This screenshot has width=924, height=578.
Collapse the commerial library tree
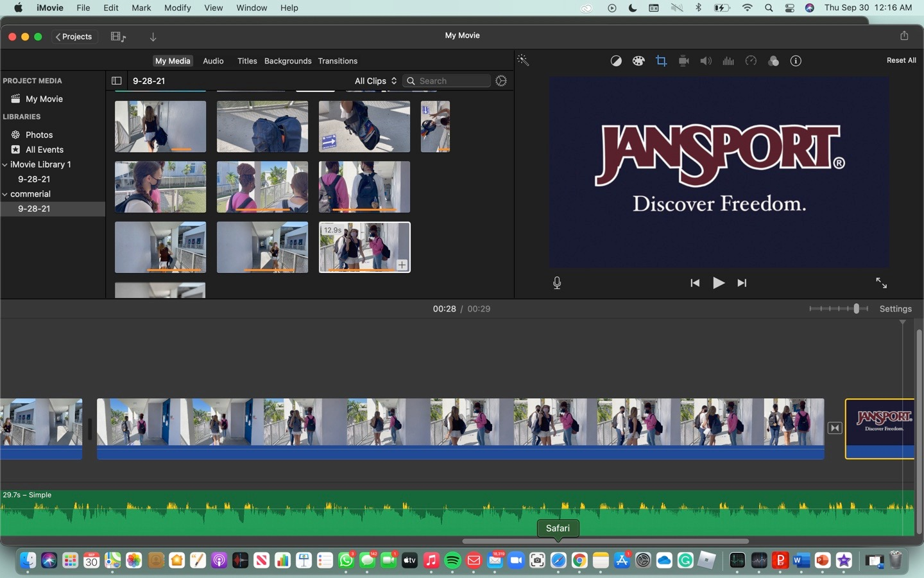click(x=4, y=194)
